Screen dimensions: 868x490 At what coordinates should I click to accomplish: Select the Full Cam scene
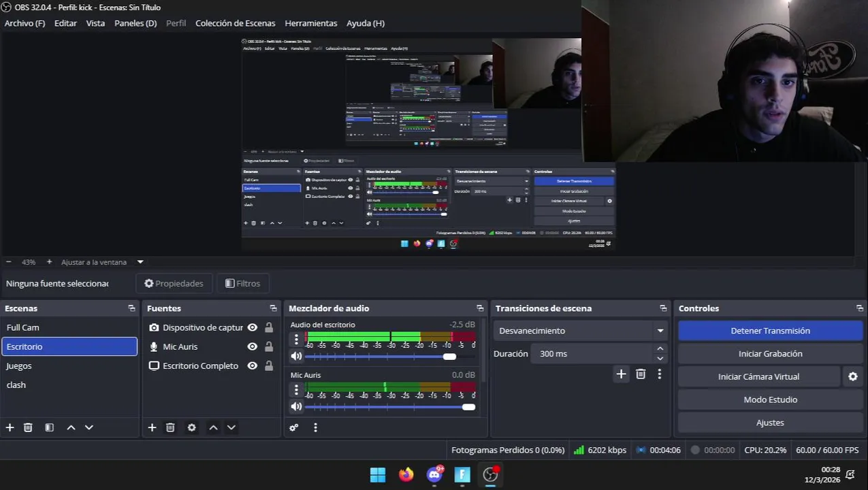click(x=69, y=327)
